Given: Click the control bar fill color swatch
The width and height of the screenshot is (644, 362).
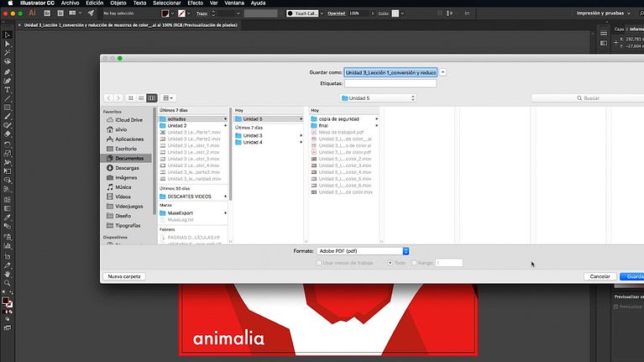Looking at the screenshot, I should (165, 13).
